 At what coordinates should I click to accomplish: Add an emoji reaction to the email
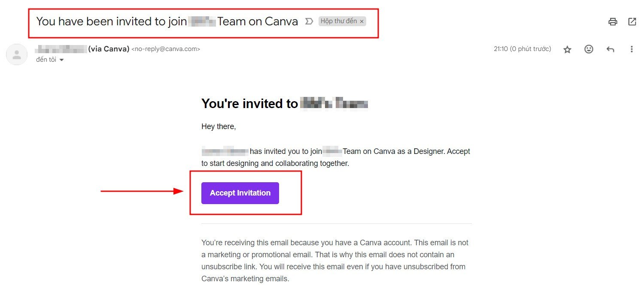tap(589, 49)
